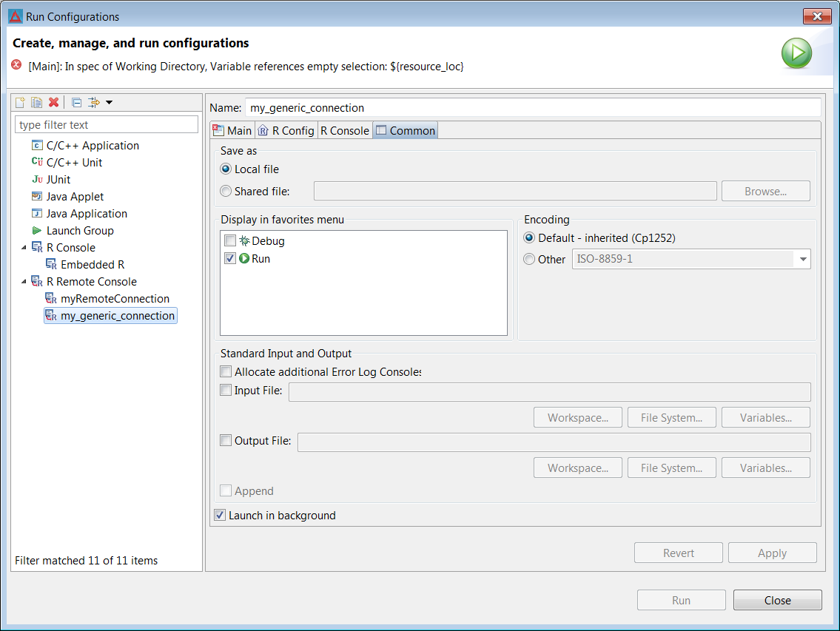Image resolution: width=840 pixels, height=631 pixels.
Task: Click the New launch configuration icon
Action: 21,102
